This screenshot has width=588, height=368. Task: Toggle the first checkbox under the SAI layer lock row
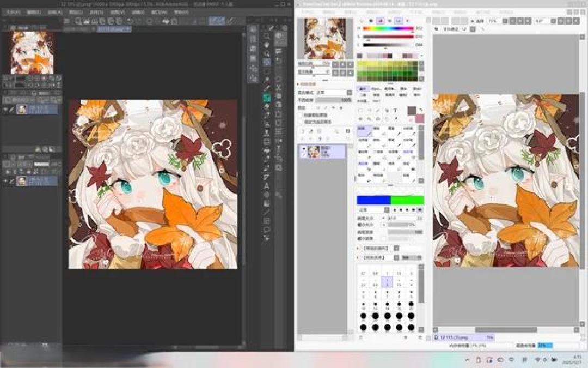click(x=301, y=115)
